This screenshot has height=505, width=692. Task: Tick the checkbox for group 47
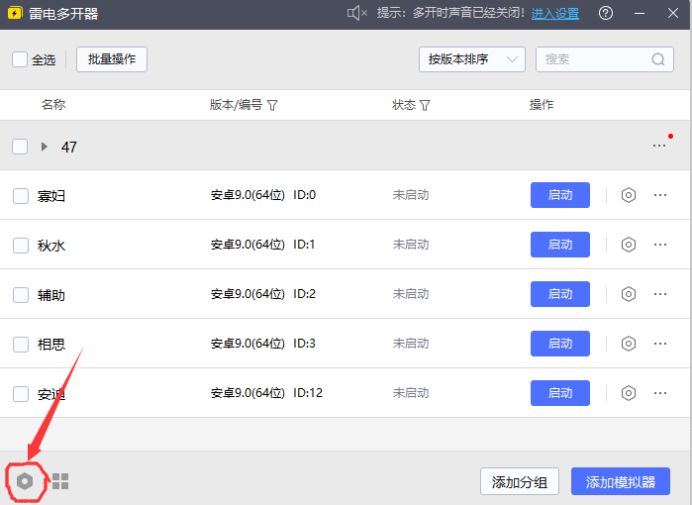point(20,146)
